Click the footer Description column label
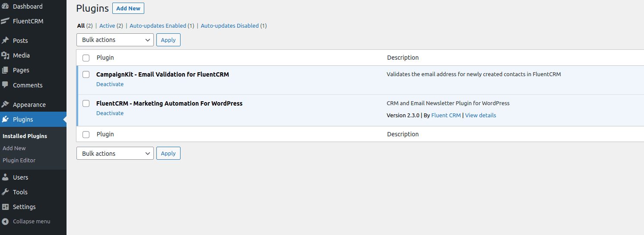The width and height of the screenshot is (644, 235). point(403,134)
